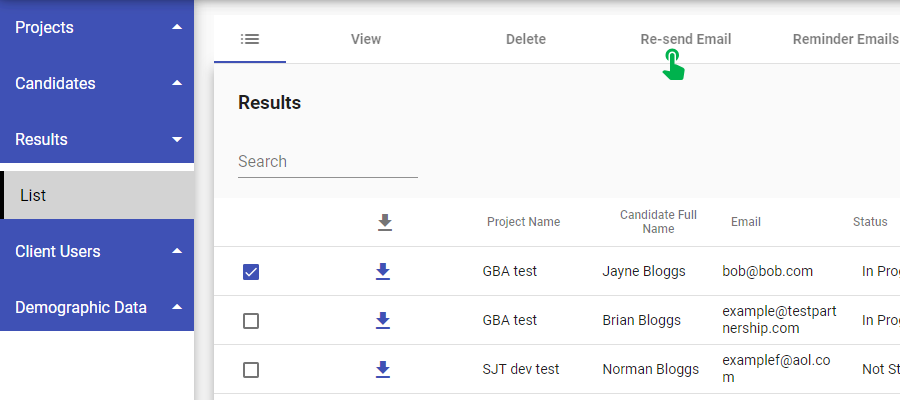Viewport: 900px width, 400px height.
Task: Select List item in the sidebar
Action: (x=98, y=195)
